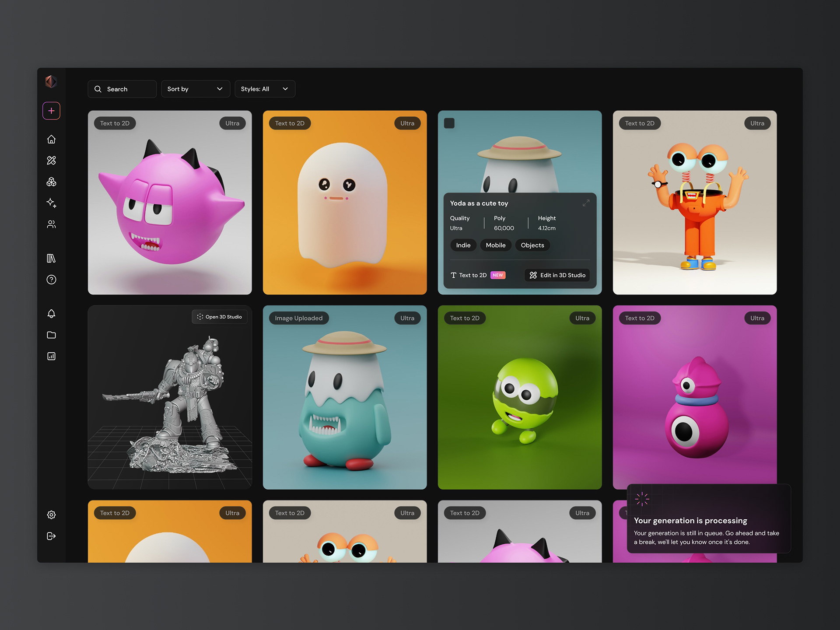This screenshot has width=840, height=630.
Task: Click the logout icon
Action: click(51, 536)
